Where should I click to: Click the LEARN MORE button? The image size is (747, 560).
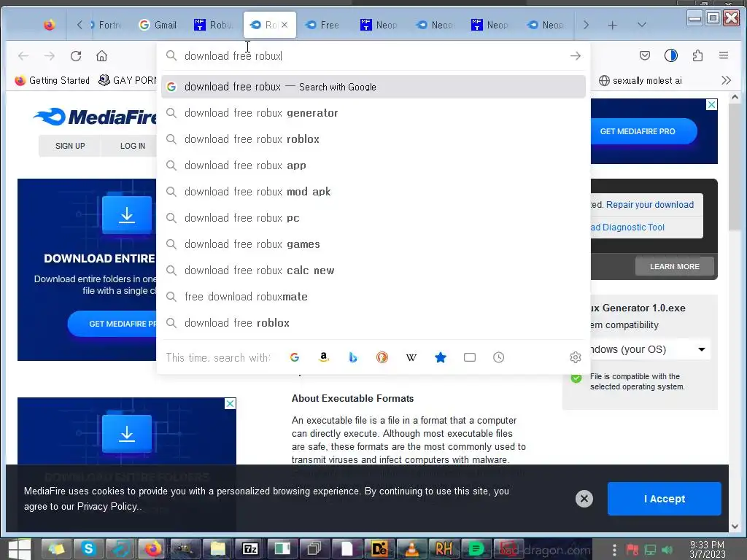tap(675, 266)
